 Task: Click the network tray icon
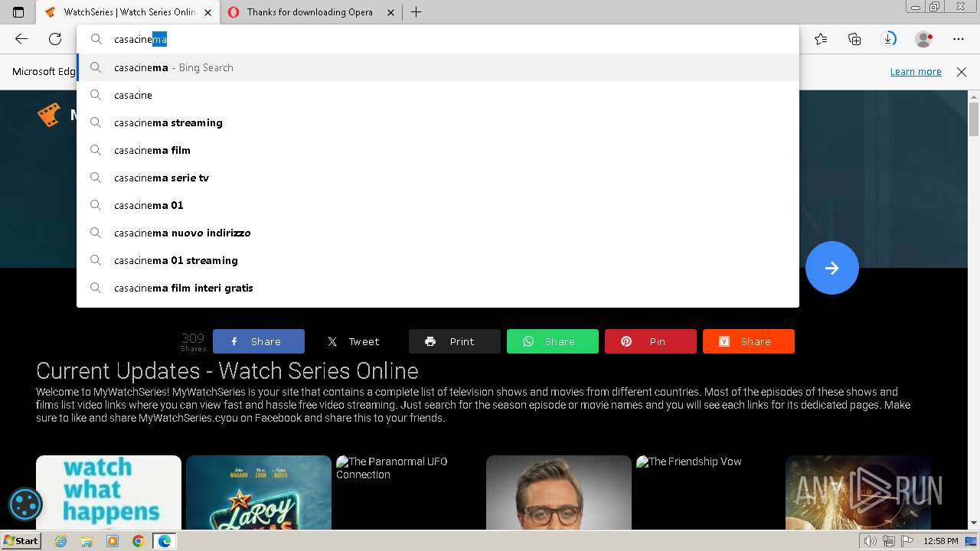click(x=888, y=541)
